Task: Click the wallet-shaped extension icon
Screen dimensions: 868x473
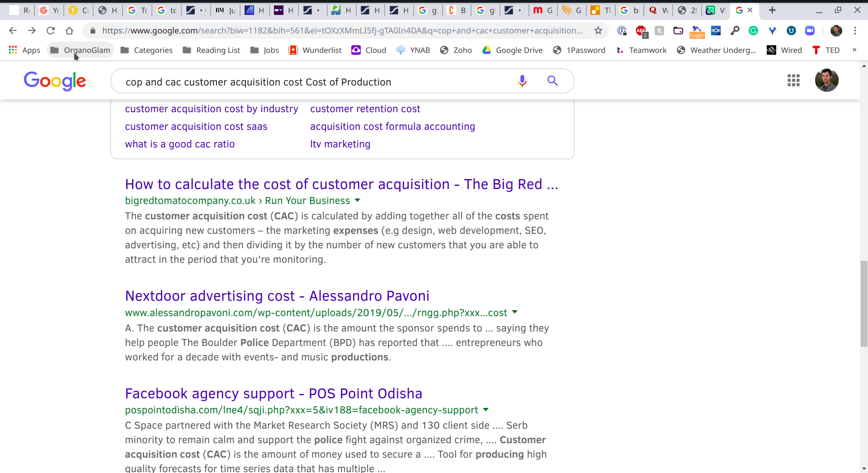Action: pyautogui.click(x=678, y=30)
